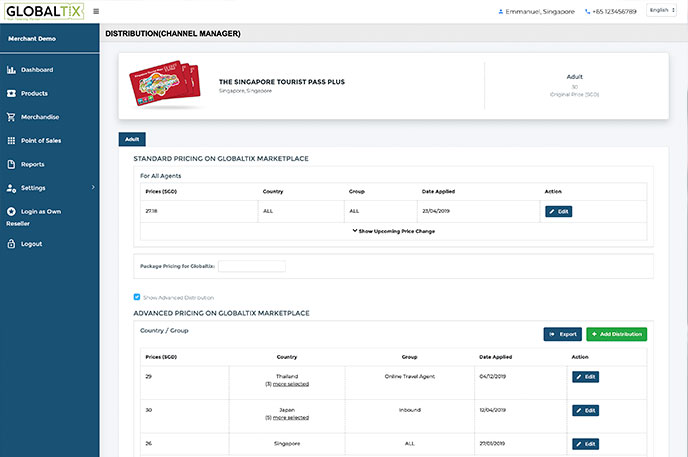The image size is (688, 457).
Task: Open more selected link under Japan
Action: (290, 418)
